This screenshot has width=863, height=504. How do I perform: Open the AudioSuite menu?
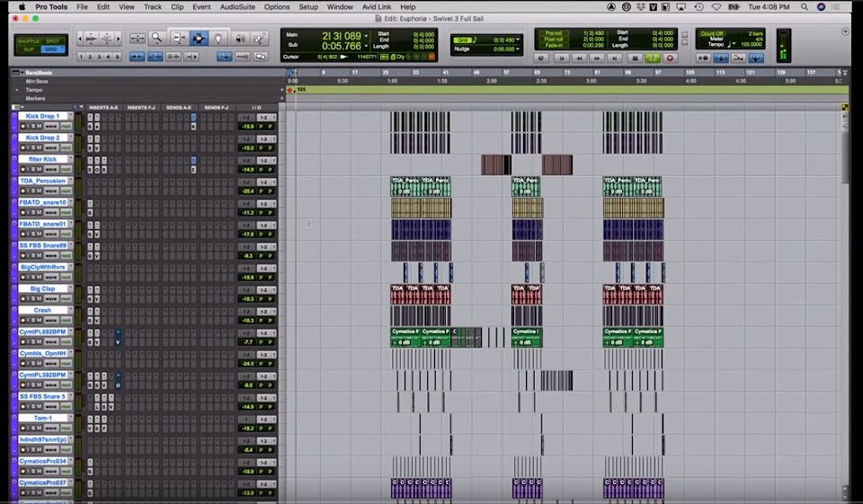tap(237, 7)
